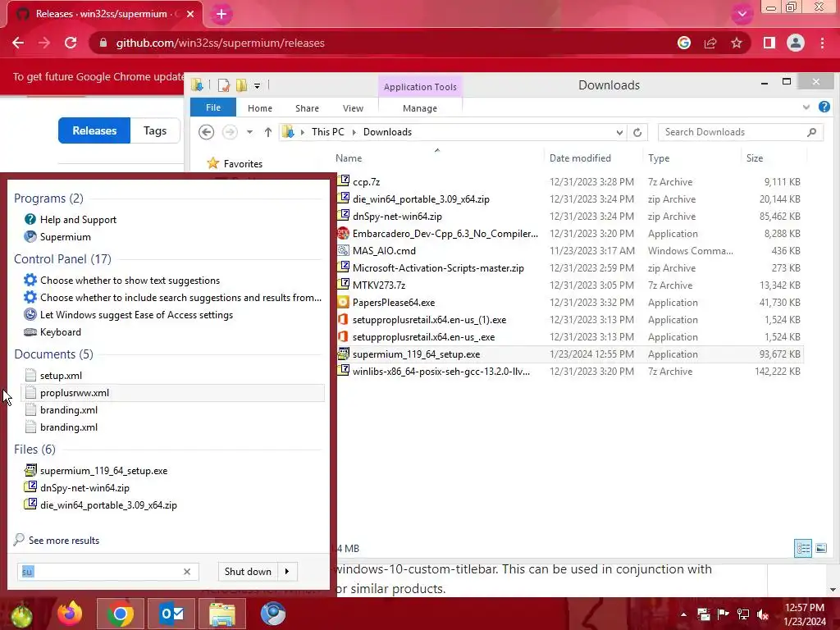
Task: Refresh the Downloads folder view
Action: point(637,132)
